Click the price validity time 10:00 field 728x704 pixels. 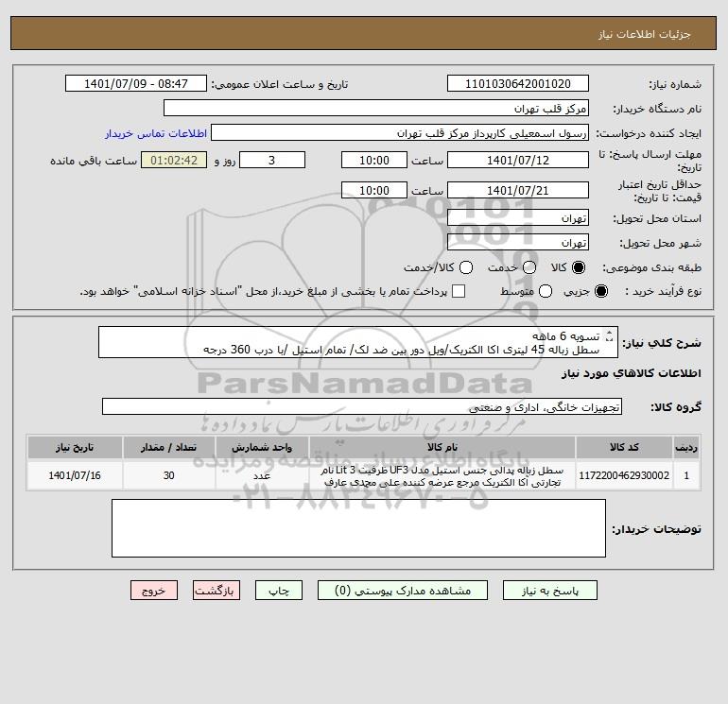click(374, 190)
